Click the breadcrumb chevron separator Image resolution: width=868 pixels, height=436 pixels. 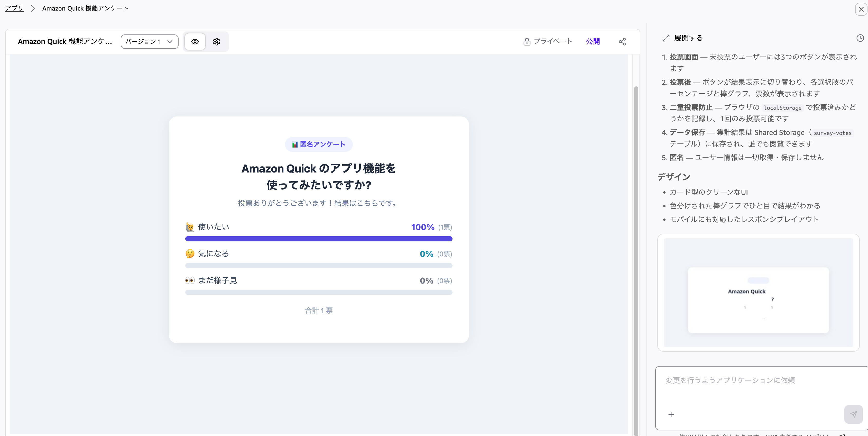coord(33,8)
